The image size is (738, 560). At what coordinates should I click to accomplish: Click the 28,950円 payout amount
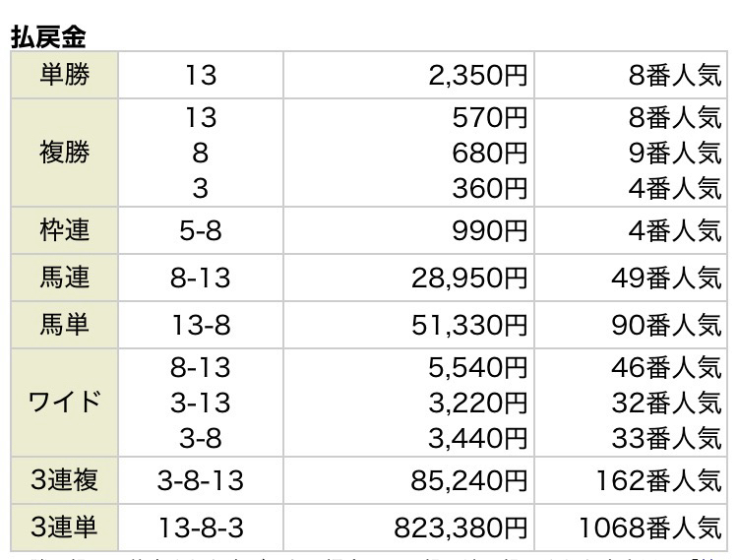click(x=469, y=279)
